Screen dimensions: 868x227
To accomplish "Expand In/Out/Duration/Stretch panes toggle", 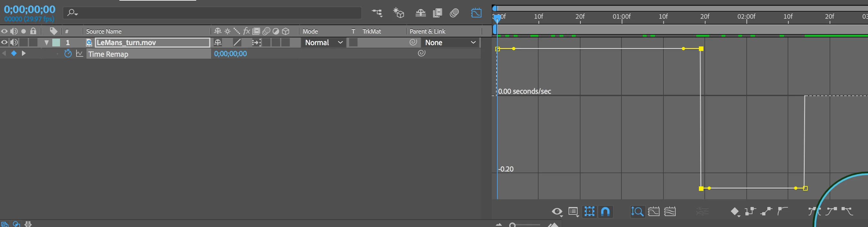I will tap(28, 224).
